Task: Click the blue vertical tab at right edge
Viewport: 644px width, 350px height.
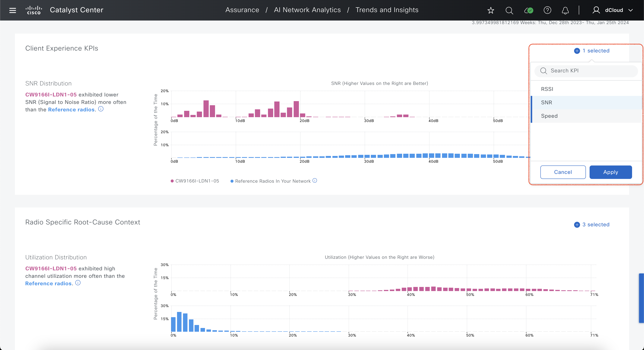Action: tap(641, 298)
